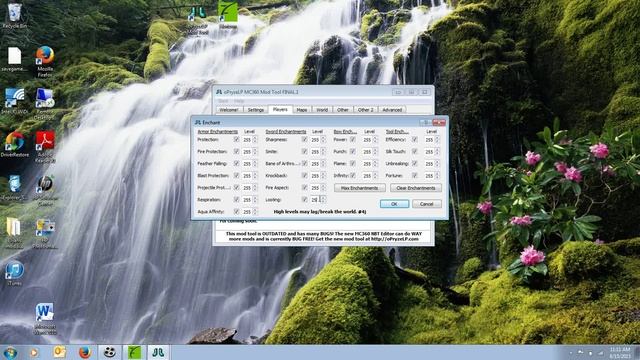Click the Looting level input field
The image size is (640, 360).
tap(315, 200)
